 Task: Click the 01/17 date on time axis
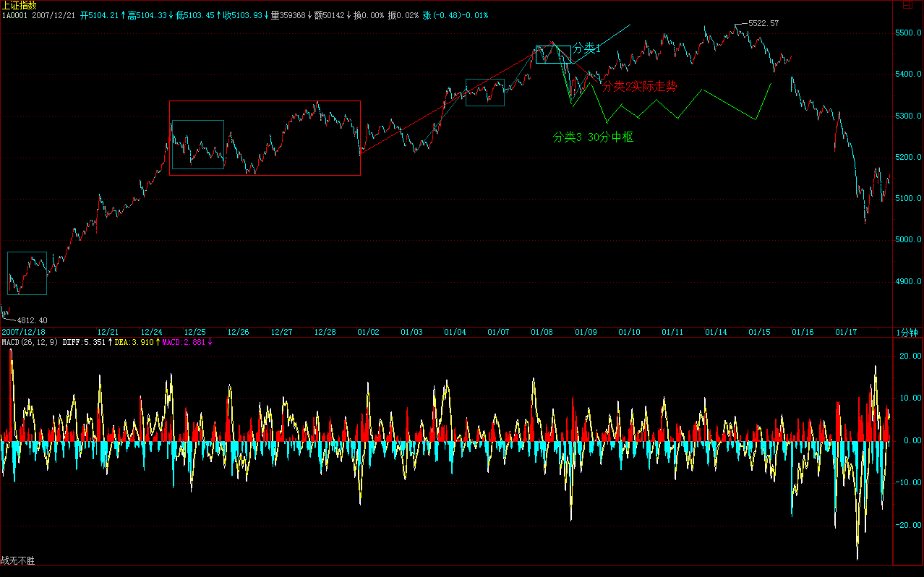click(x=846, y=333)
